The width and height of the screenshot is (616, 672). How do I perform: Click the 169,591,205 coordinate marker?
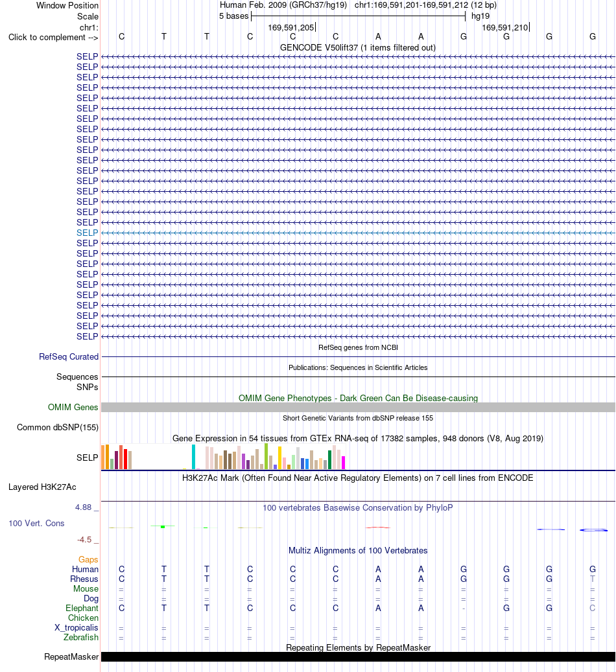coord(291,27)
